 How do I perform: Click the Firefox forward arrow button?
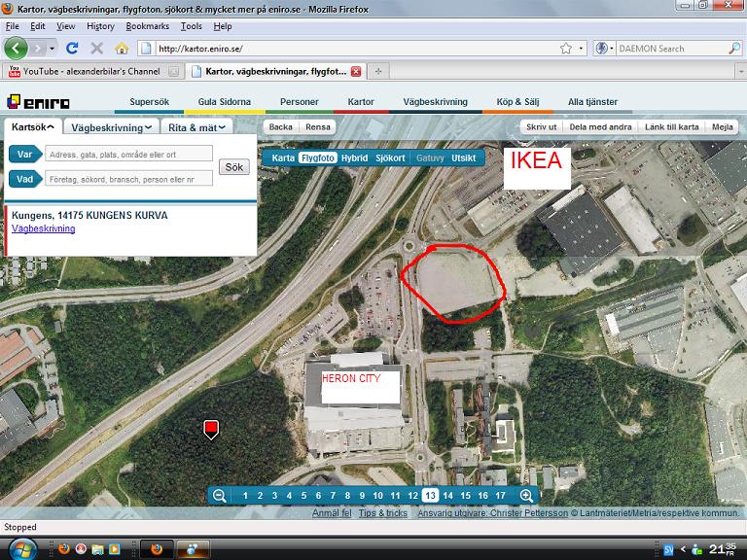[38, 48]
